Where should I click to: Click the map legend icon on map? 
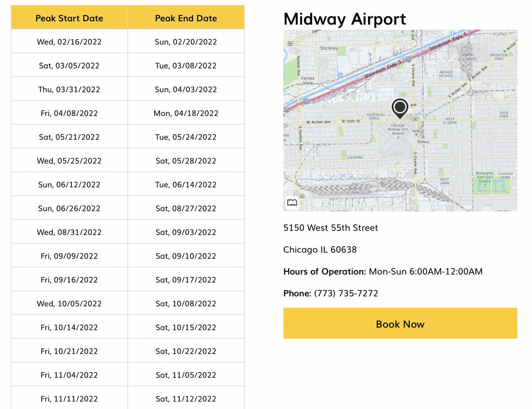click(292, 203)
